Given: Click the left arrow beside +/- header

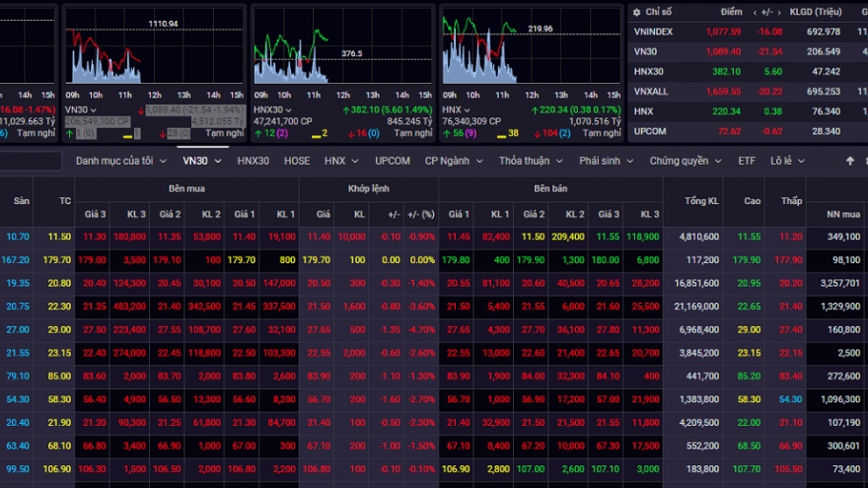Looking at the screenshot, I should tap(755, 13).
